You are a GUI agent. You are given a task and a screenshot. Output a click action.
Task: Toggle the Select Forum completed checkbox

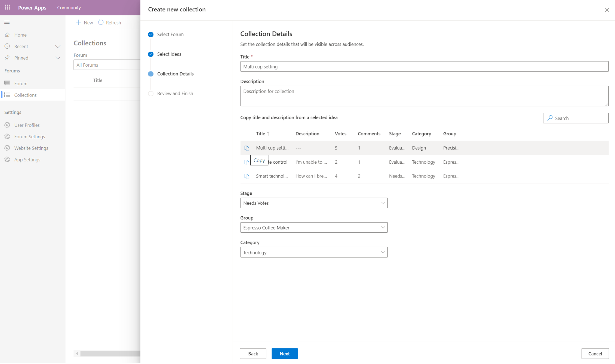click(x=150, y=34)
